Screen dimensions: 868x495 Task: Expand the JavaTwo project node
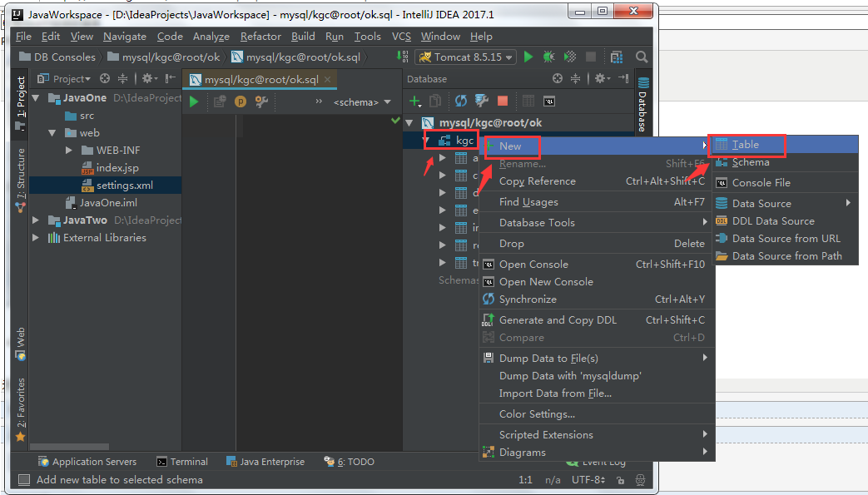[37, 220]
